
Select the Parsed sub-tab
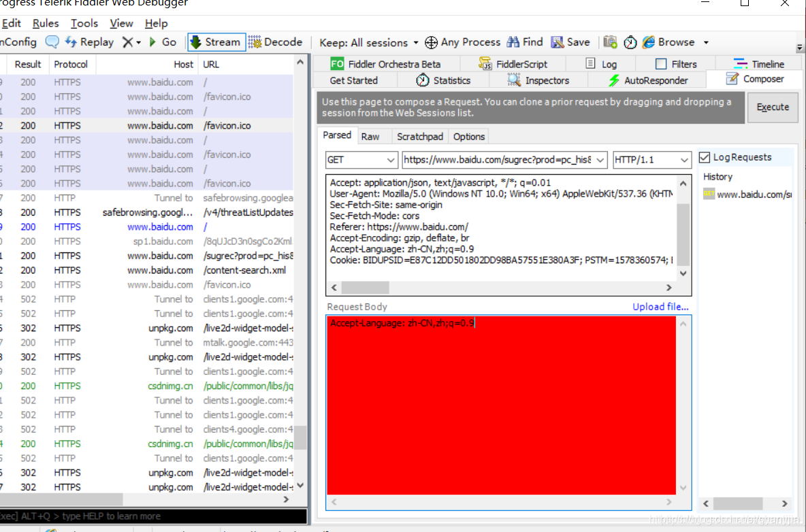(337, 135)
